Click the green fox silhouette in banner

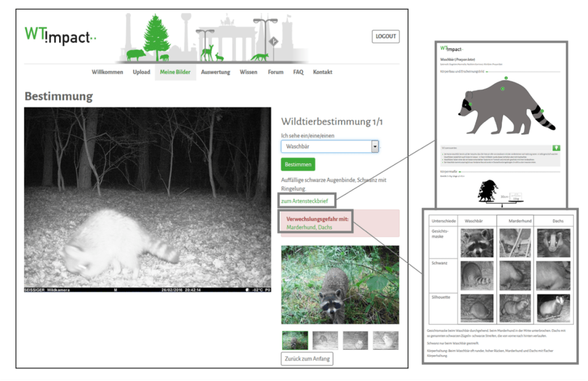[259, 56]
